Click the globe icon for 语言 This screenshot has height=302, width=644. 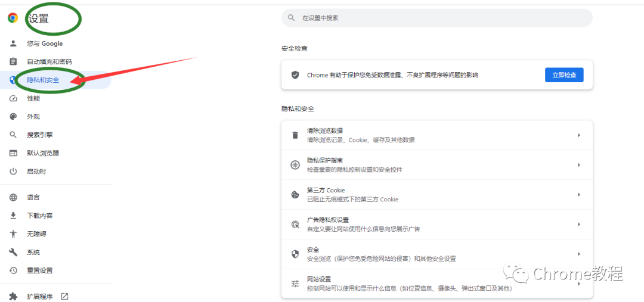13,197
